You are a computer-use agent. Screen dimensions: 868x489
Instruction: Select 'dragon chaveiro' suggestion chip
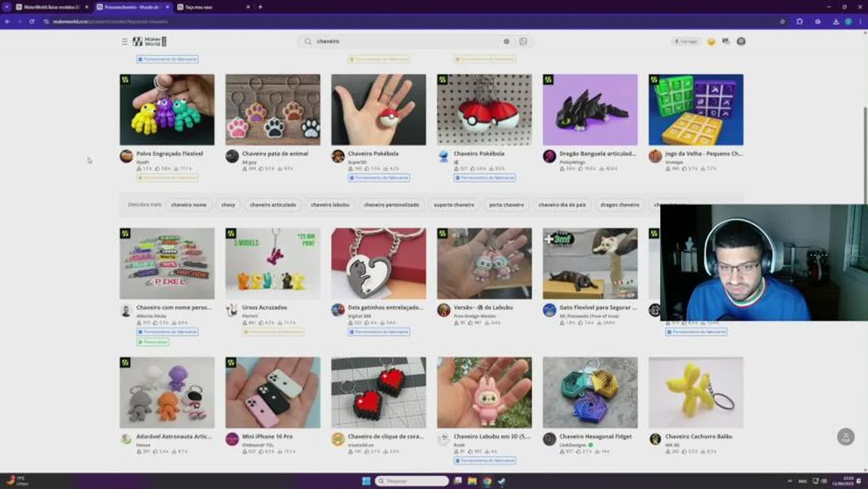620,204
